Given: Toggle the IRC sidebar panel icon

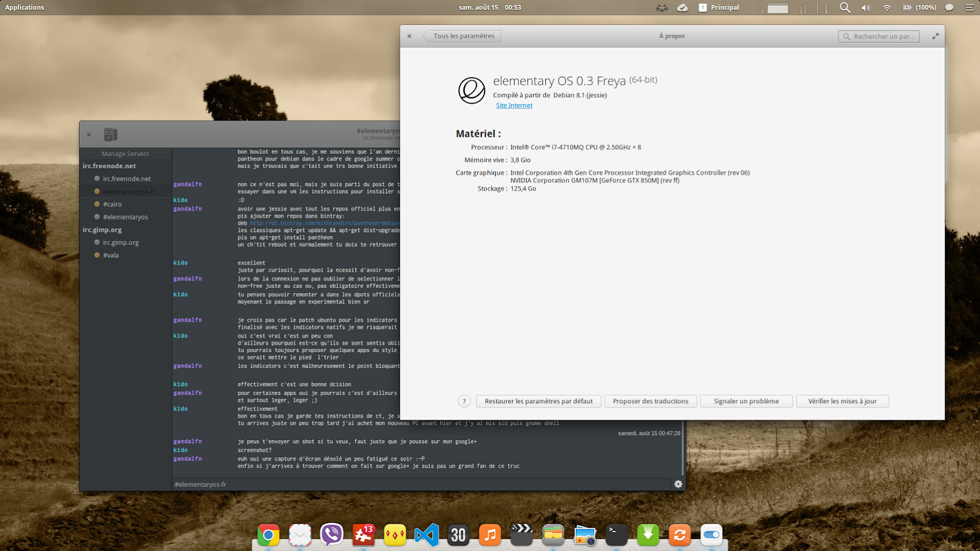Looking at the screenshot, I should click(110, 134).
